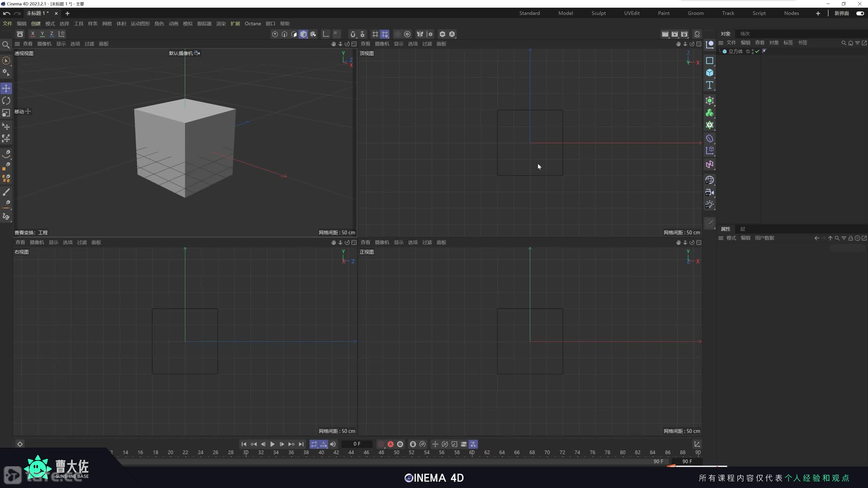The height and width of the screenshot is (488, 868).
Task: Open the 创建 menu
Action: click(36, 24)
